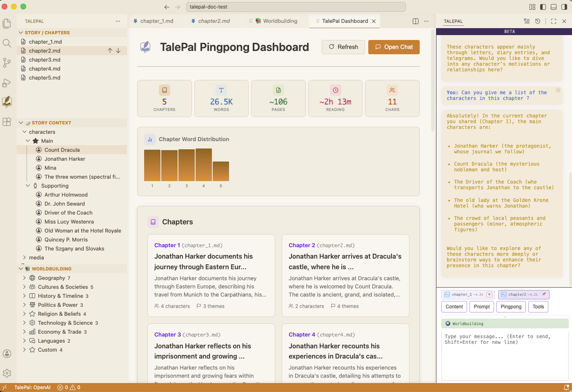This screenshot has height=392, width=572.
Task: Select the Worldbuilding context bar in chat
Action: click(505, 323)
